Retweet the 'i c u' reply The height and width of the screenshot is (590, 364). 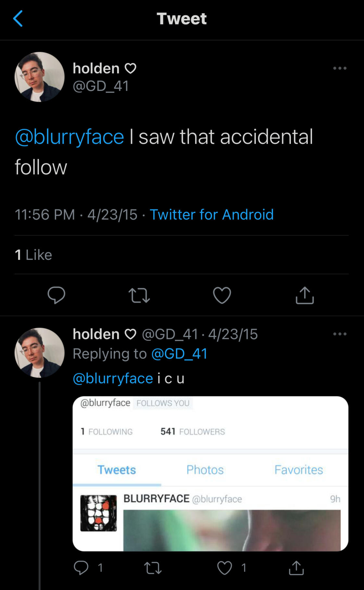pos(153,568)
